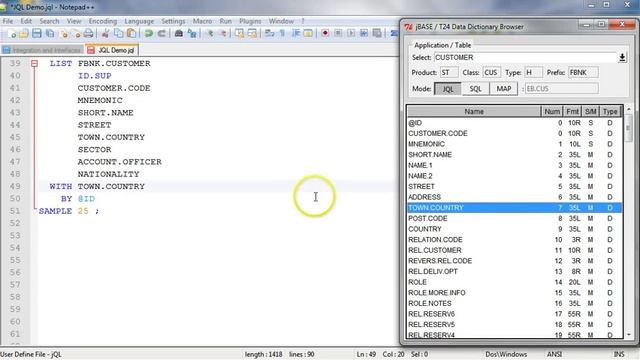
Task: Open the Encoding menu
Action: pyautogui.click(x=103, y=21)
